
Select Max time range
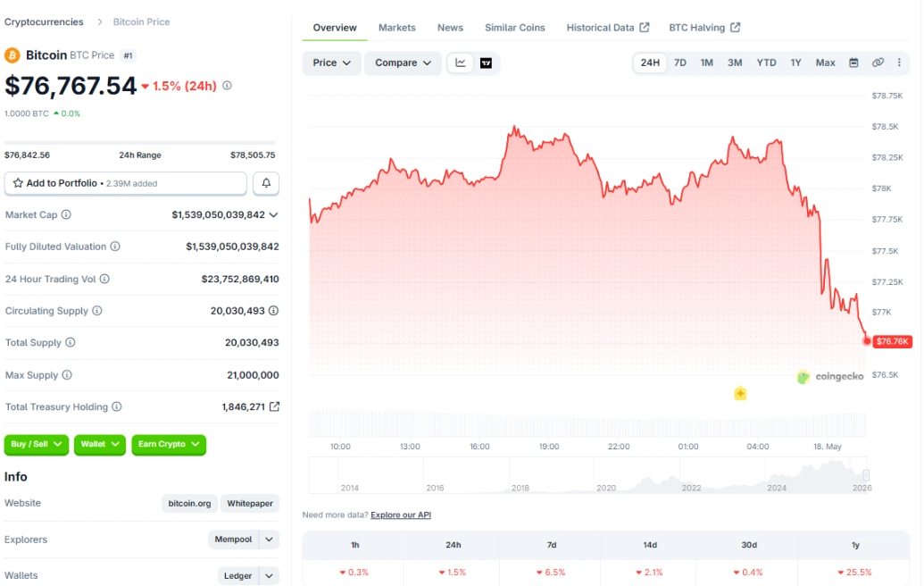coord(825,63)
